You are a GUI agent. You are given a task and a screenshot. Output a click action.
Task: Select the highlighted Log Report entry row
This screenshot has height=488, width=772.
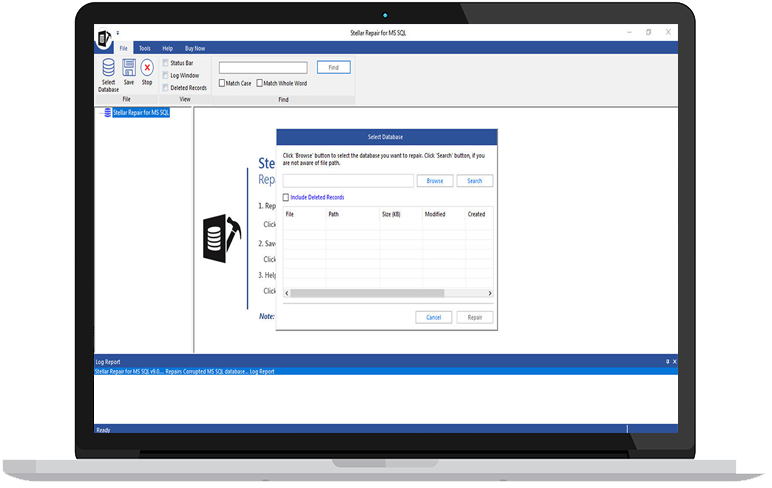[386, 371]
